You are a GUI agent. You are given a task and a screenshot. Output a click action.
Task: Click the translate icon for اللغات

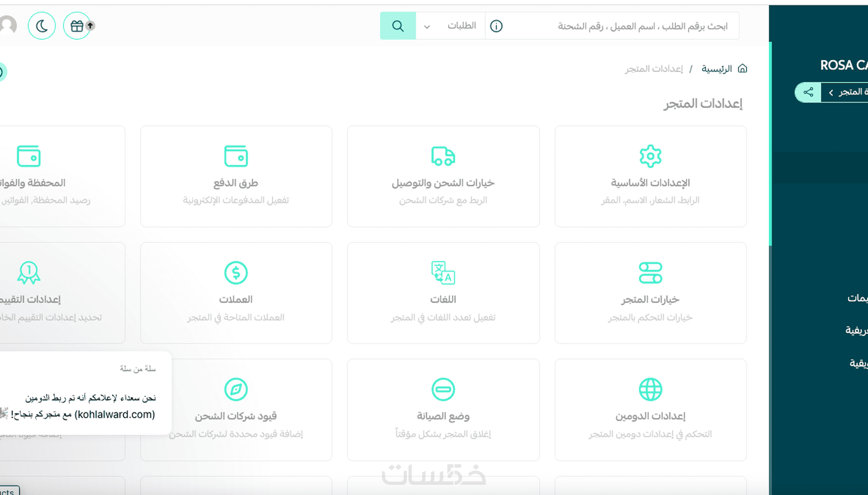coord(443,273)
